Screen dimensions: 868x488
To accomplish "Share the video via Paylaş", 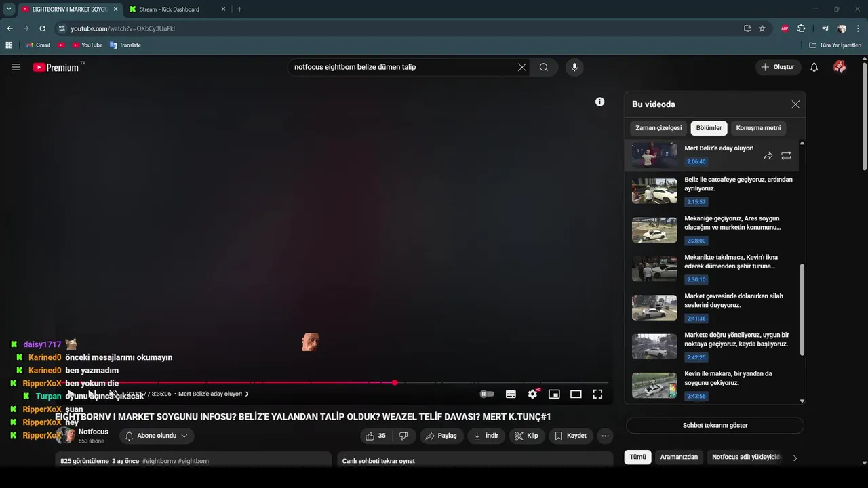I will [441, 436].
